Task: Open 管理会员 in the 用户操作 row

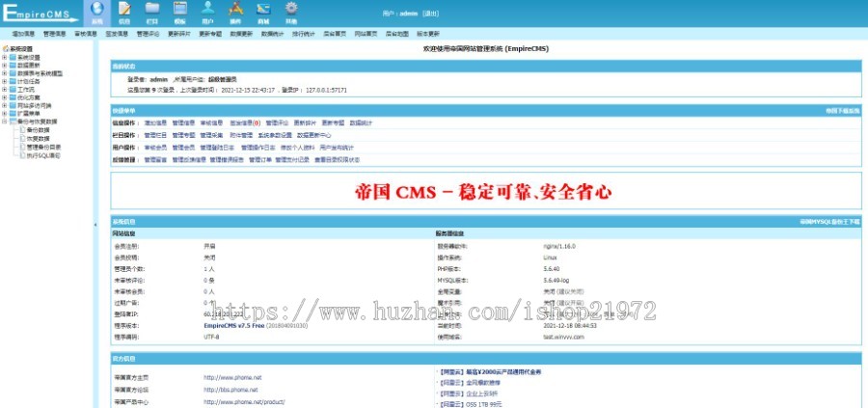Action: coord(183,148)
